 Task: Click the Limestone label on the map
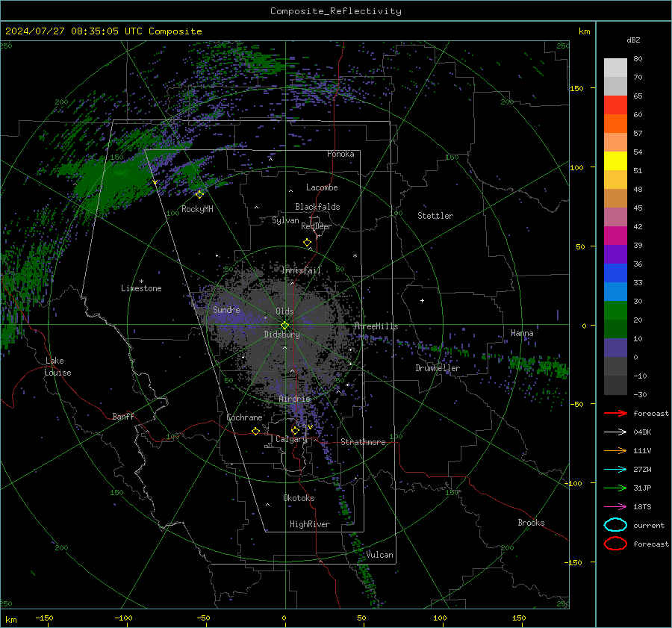coord(141,288)
